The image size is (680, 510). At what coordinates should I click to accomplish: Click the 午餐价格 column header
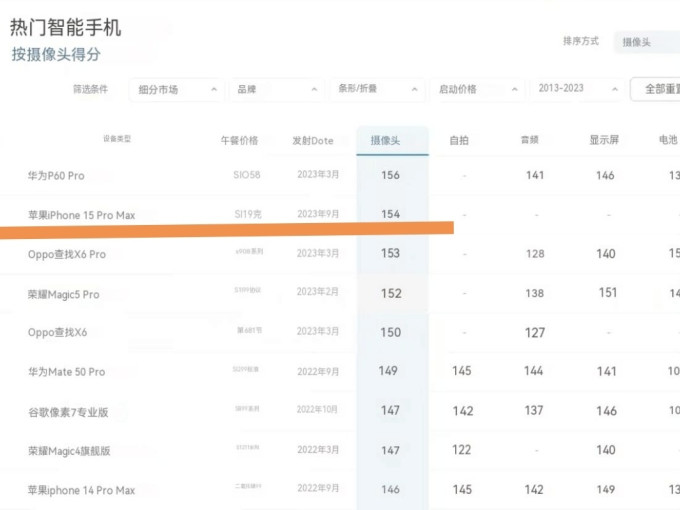tap(239, 141)
